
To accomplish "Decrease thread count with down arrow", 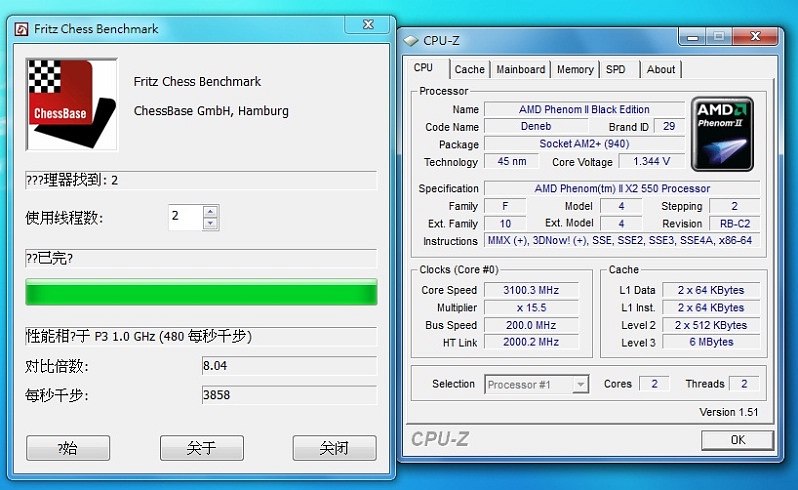I will click(x=211, y=224).
